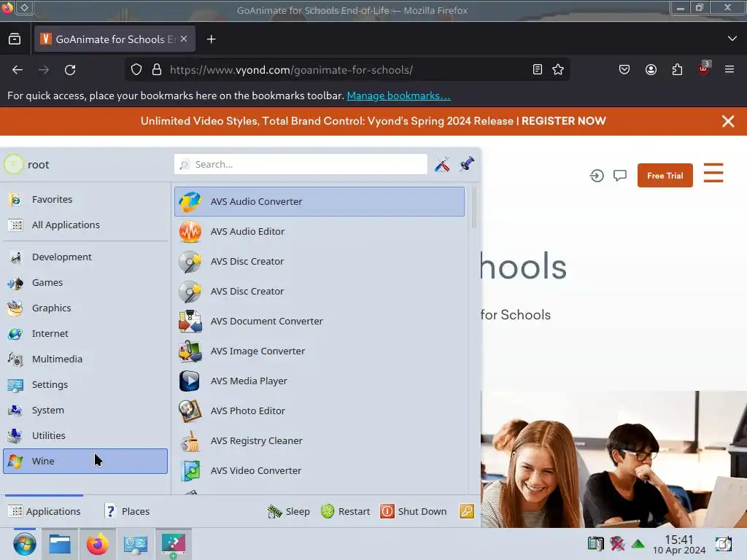This screenshot has width=747, height=560.
Task: Open the Internet category
Action: (x=85, y=333)
